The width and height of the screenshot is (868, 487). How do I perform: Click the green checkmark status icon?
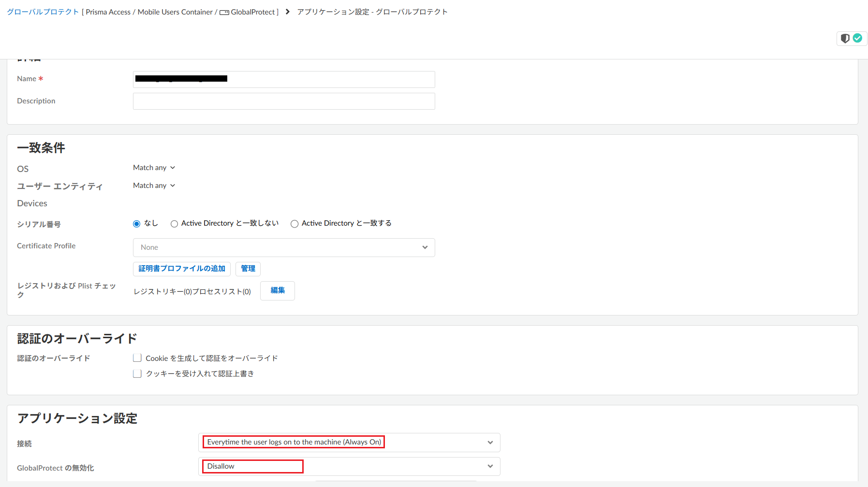pos(857,38)
